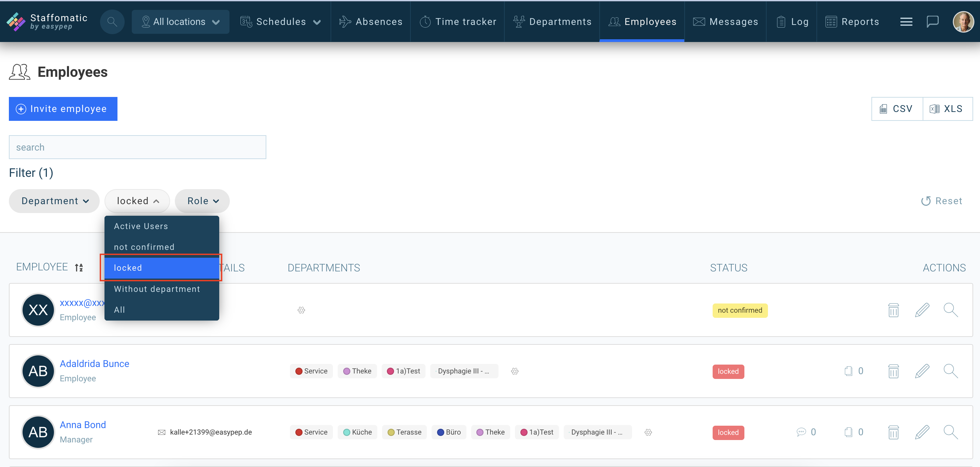This screenshot has height=467, width=980.
Task: View Adaldrida Bunce via magnifier icon
Action: click(x=951, y=371)
